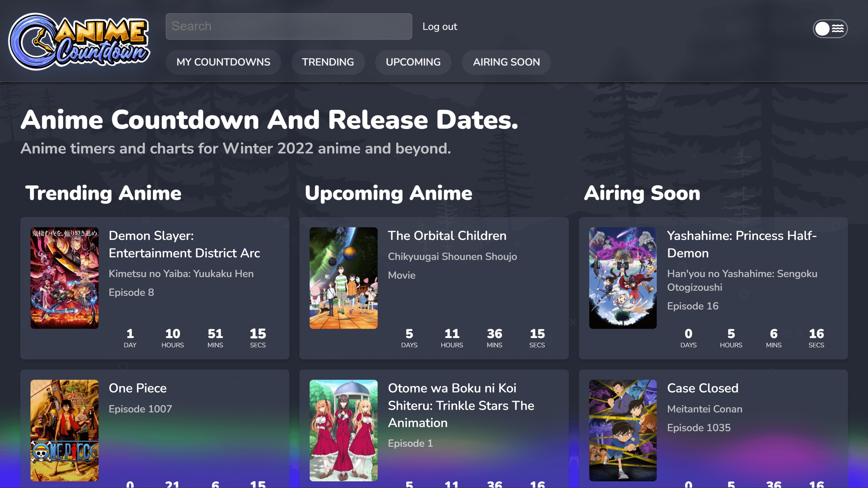
Task: Open Demon Slayer: Entertainment District Arc title
Action: click(184, 244)
